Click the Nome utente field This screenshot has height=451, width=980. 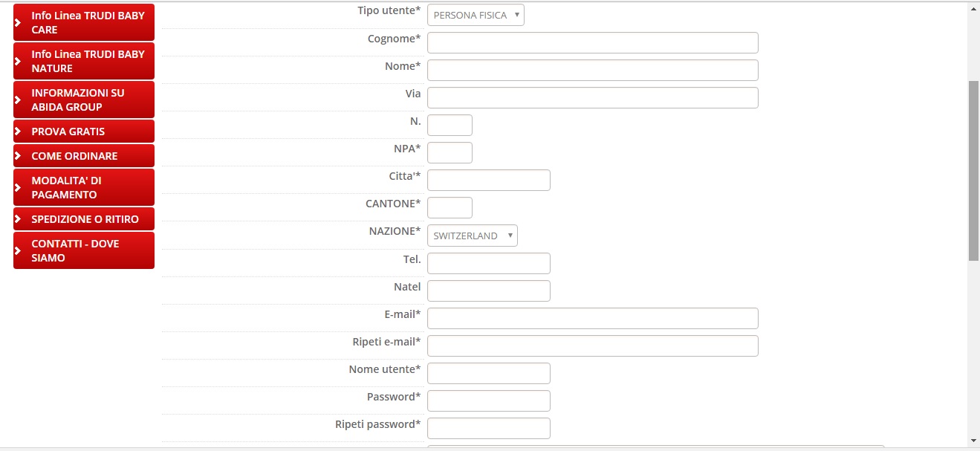point(488,373)
